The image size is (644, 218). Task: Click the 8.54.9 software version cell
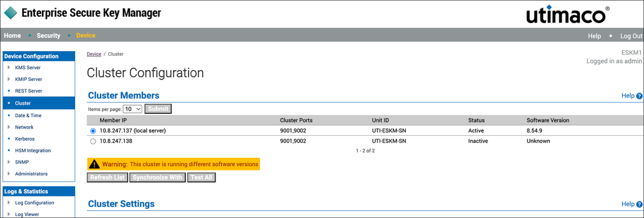(535, 131)
